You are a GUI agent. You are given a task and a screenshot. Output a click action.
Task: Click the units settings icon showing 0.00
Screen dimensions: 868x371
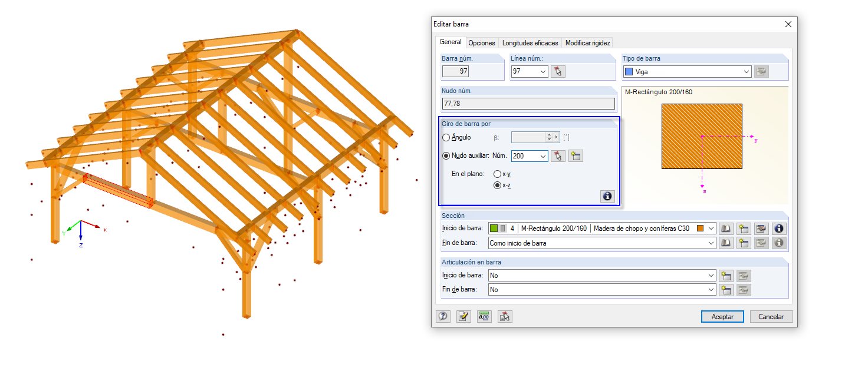pyautogui.click(x=484, y=316)
